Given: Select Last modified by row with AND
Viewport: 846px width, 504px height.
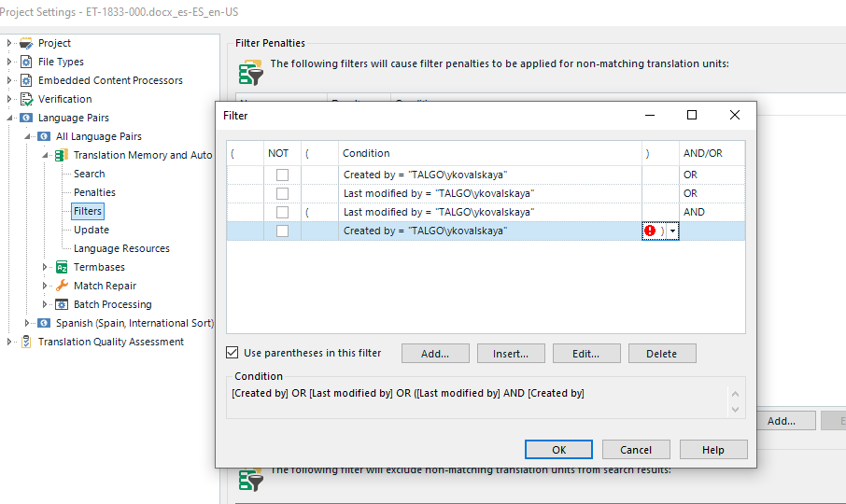Looking at the screenshot, I should [x=490, y=213].
